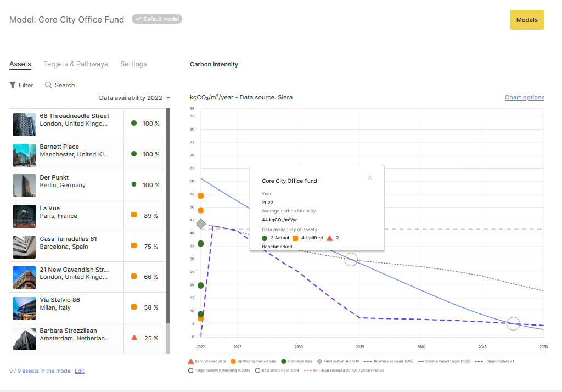The height and width of the screenshot is (392, 562).
Task: Toggle Benchmarked data legend item
Action: click(x=206, y=361)
